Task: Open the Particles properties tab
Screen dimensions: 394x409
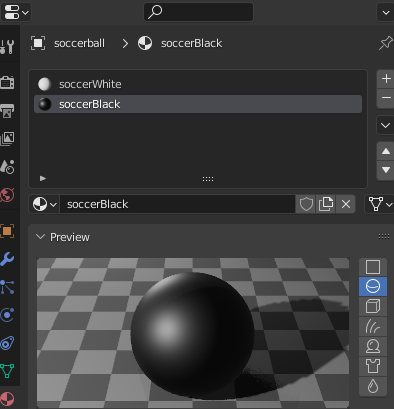Action: pos(7,287)
